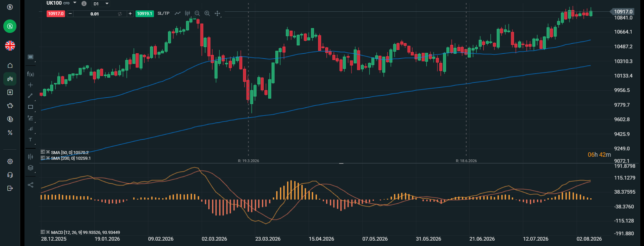644x246 pixels.
Task: Open the piggy bank savings section
Action: click(10, 106)
